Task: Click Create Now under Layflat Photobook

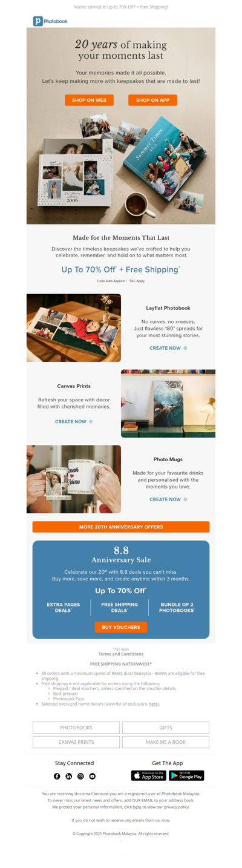Action: 168,348
